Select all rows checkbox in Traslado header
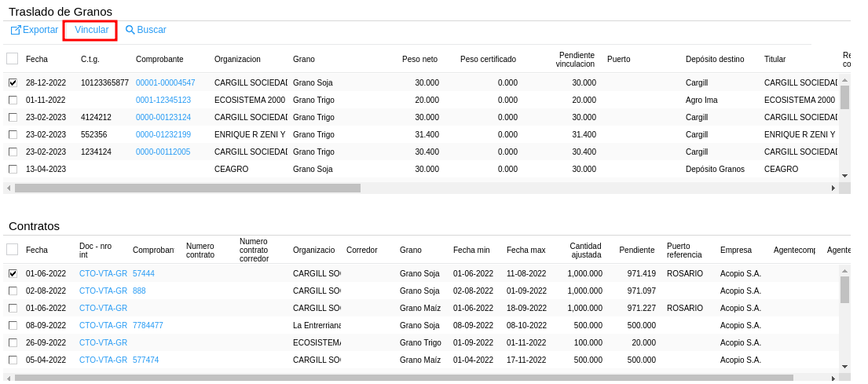Image resolution: width=868 pixels, height=384 pixels. point(13,59)
